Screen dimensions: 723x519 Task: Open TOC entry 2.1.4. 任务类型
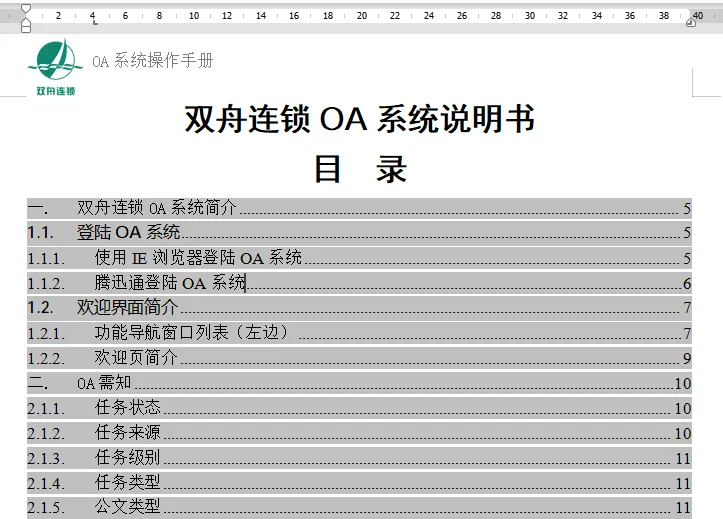[x=359, y=483]
